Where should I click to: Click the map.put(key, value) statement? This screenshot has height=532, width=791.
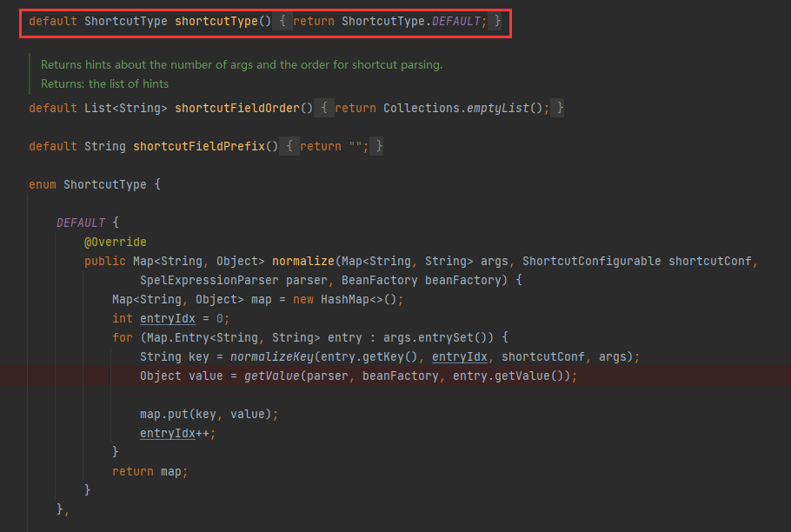pyautogui.click(x=209, y=415)
